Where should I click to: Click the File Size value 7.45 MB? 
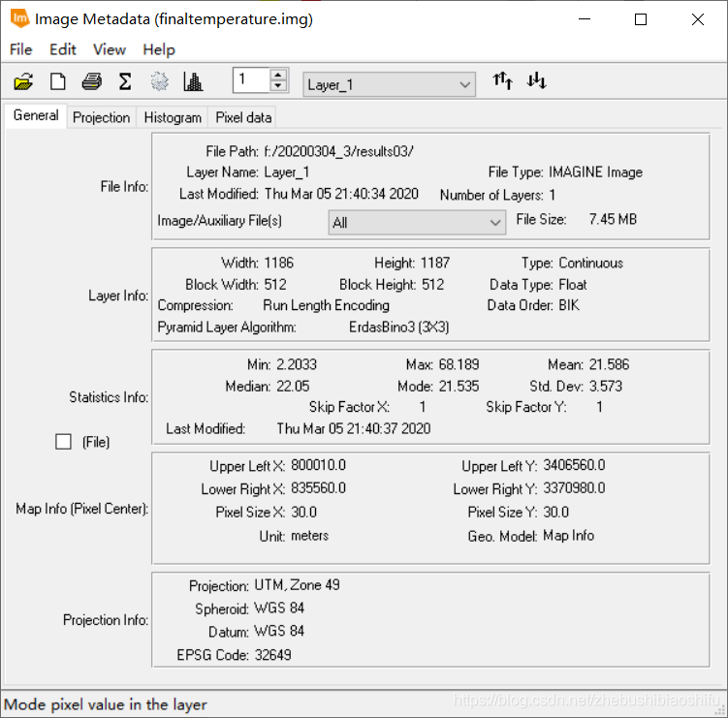[x=613, y=219]
